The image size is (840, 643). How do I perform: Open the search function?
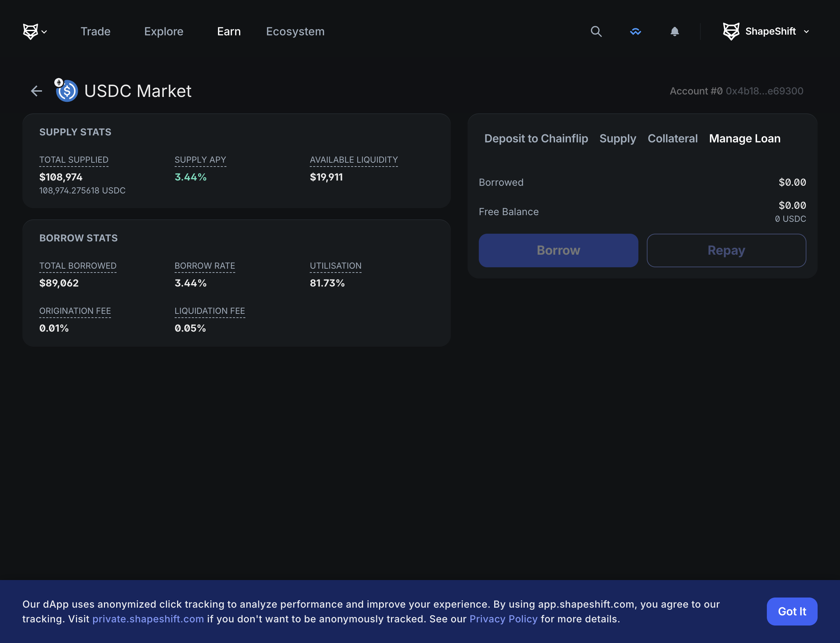coord(596,31)
